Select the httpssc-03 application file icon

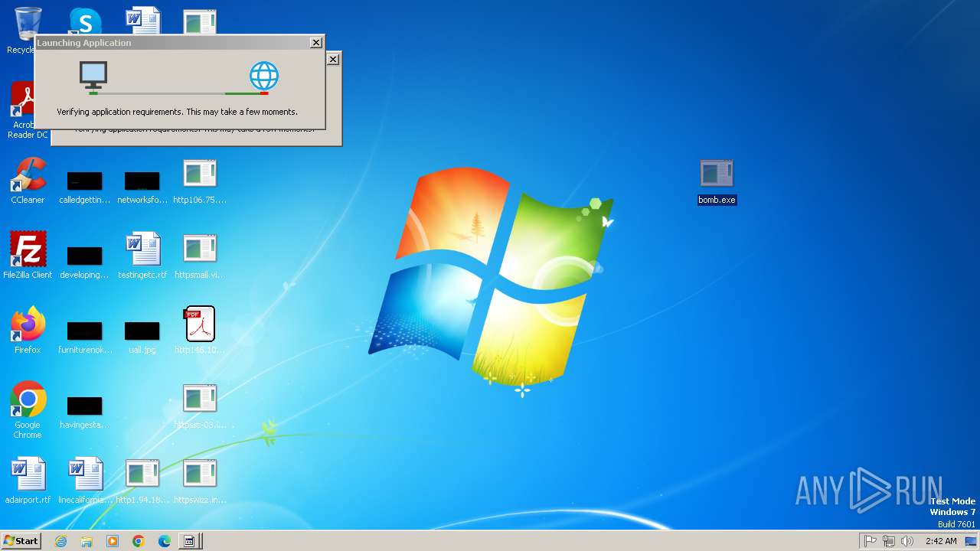200,407
